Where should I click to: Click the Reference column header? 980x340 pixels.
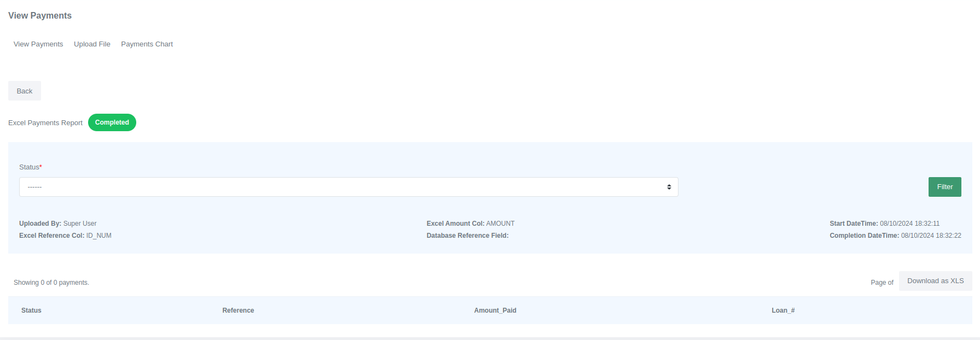(x=238, y=310)
